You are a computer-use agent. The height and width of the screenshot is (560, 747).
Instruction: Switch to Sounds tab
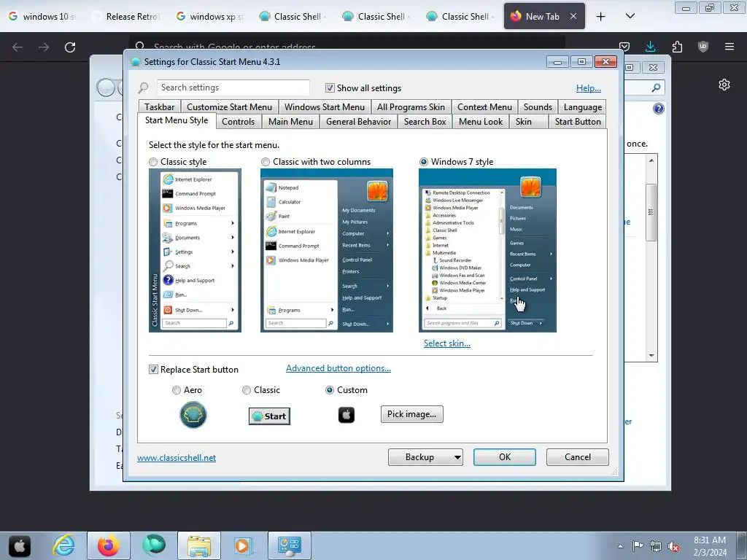click(538, 107)
